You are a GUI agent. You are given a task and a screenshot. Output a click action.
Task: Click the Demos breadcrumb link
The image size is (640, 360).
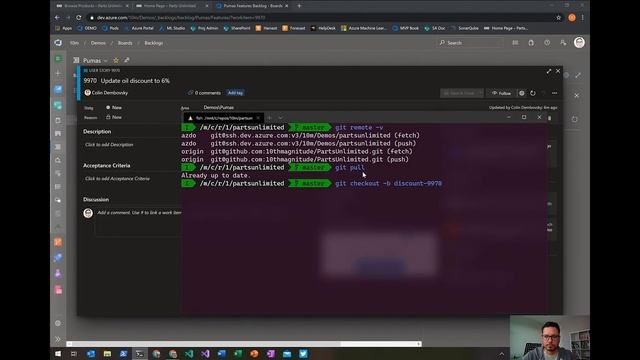point(98,43)
